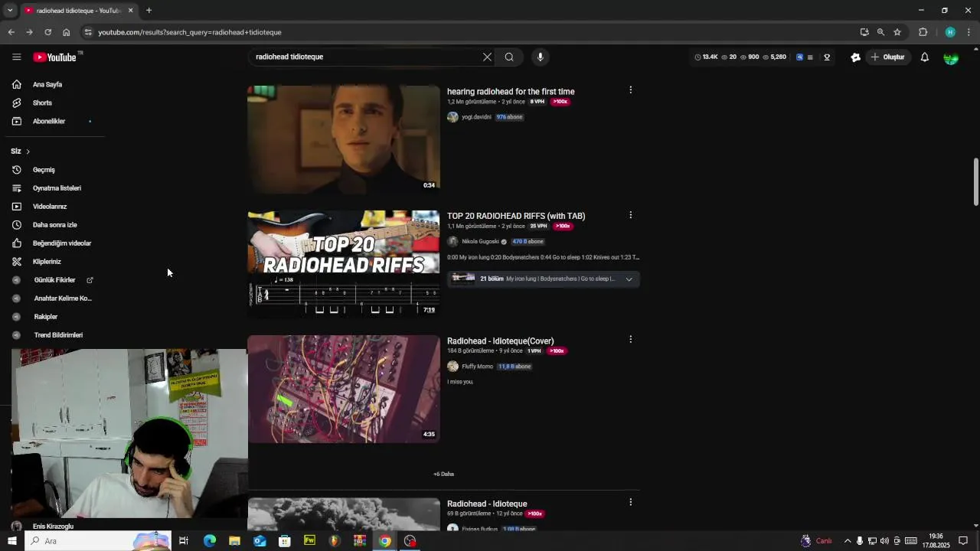The width and height of the screenshot is (980, 551).
Task: Open Adobe Fireworks from taskbar
Action: (309, 541)
